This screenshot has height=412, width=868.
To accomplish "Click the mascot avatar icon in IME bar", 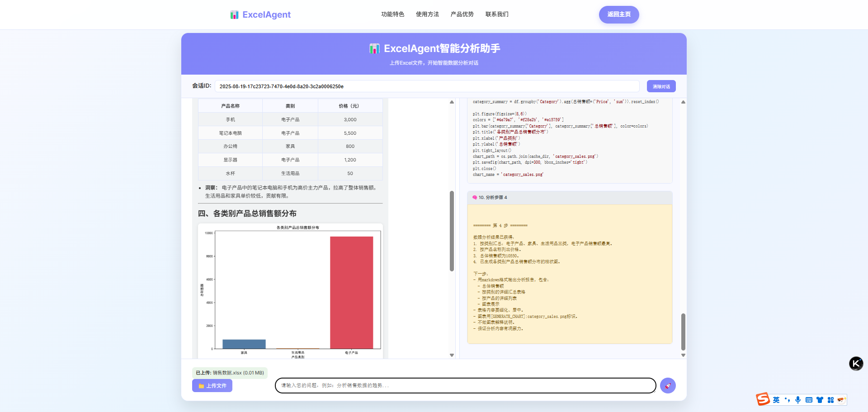I will pyautogui.click(x=841, y=400).
